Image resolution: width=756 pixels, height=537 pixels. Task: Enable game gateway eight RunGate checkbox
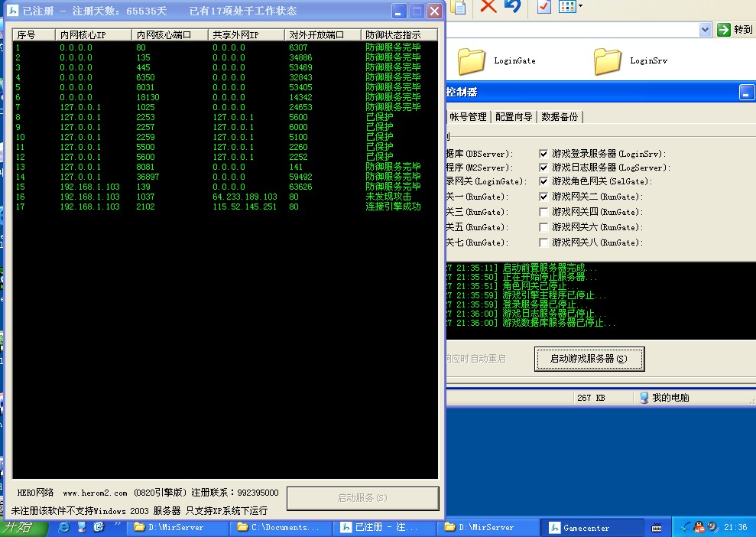click(543, 242)
